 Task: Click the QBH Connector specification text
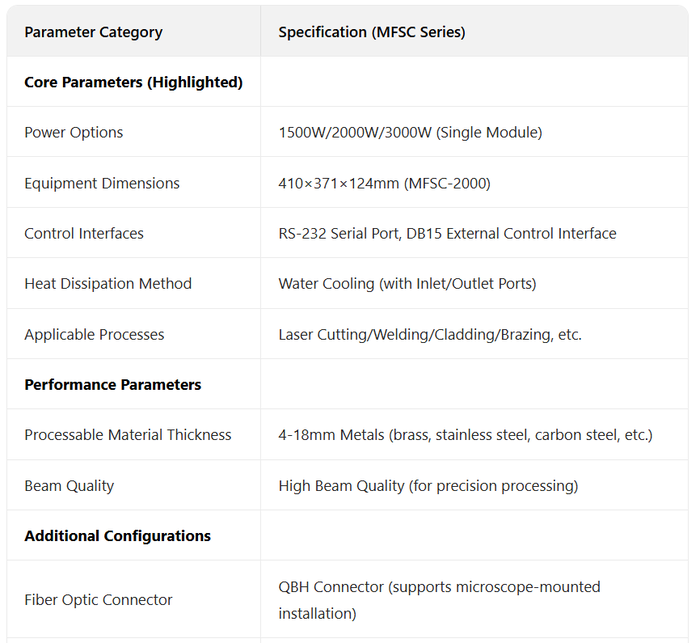439,599
